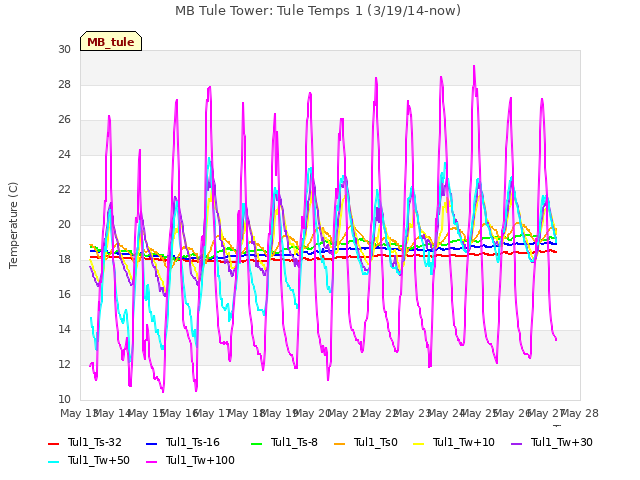The image size is (640, 480).
Task: Select the Tul1_Tw+50 legend label
Action: tap(99, 460)
